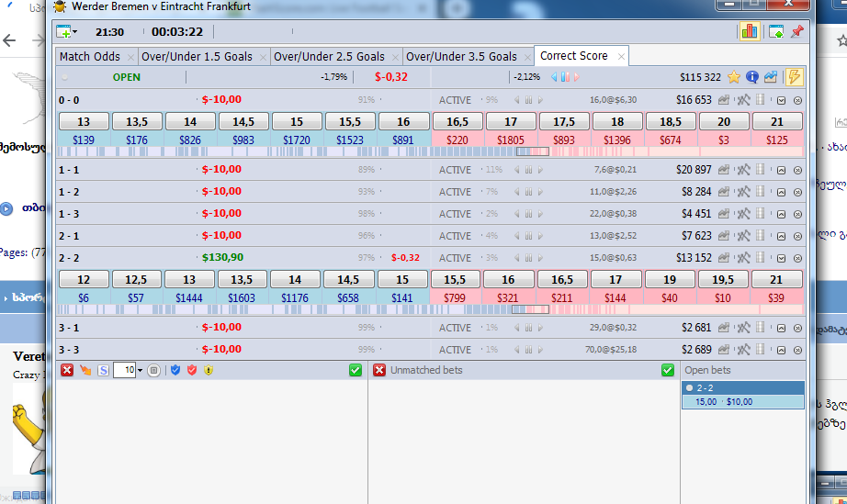Toggle the market status indicator left of OPEN
The image size is (847, 504).
click(x=65, y=77)
